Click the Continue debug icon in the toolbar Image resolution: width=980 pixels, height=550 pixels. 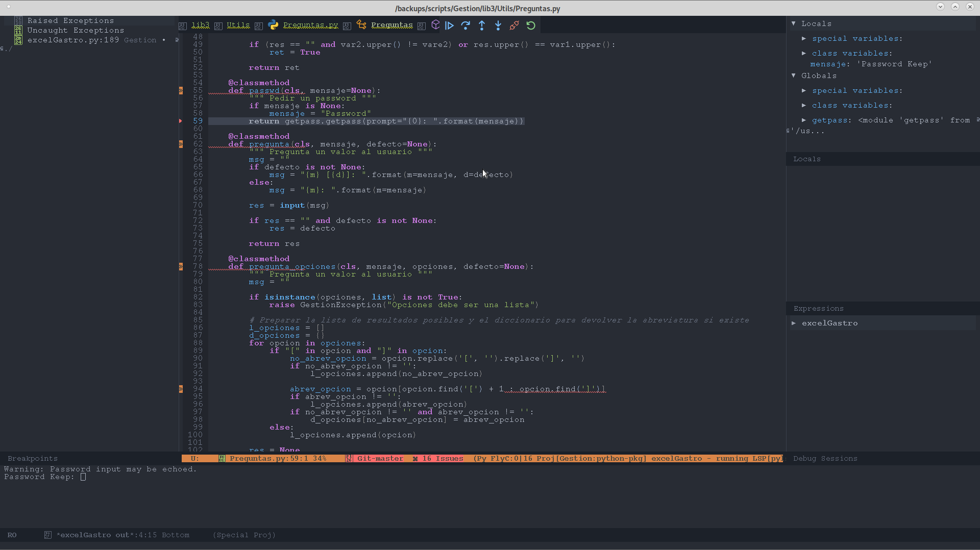coord(449,25)
